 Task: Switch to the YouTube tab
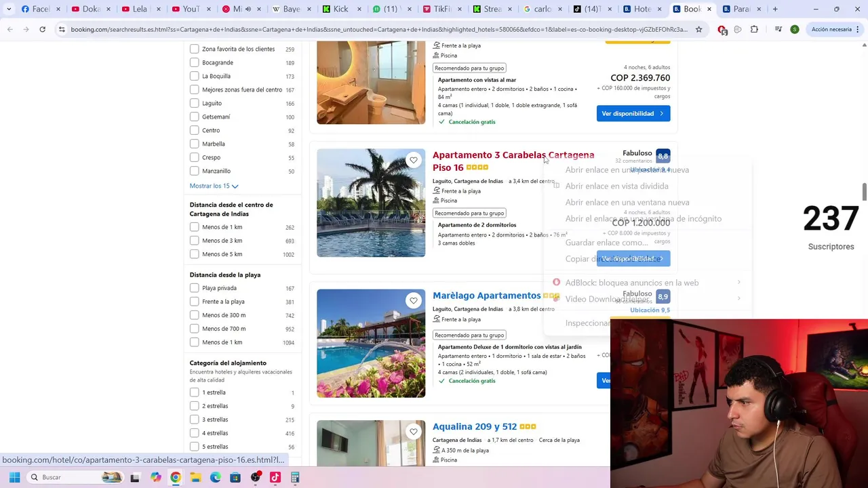pyautogui.click(x=187, y=9)
